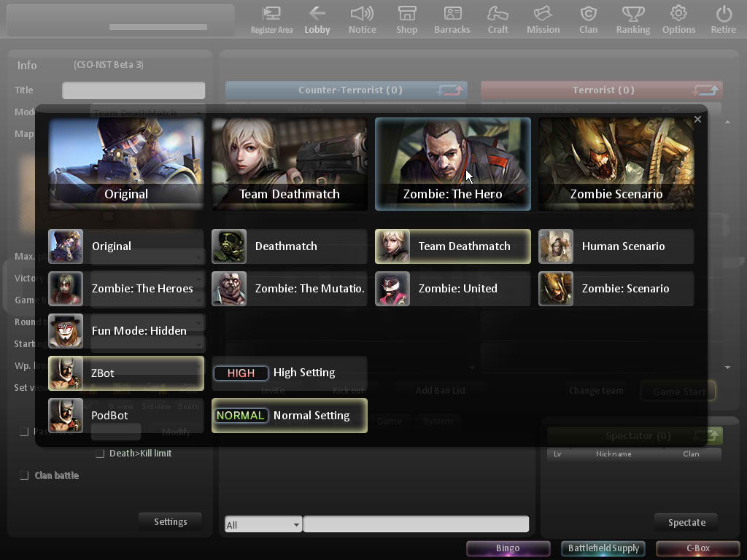Viewport: 747px width, 560px height.
Task: Choose the ZBot icon
Action: (66, 373)
